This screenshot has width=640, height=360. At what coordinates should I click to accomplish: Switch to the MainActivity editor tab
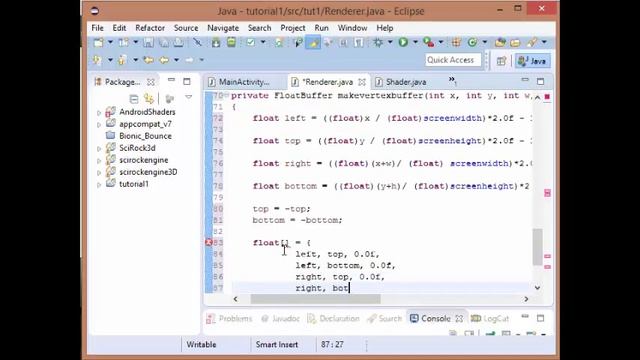(244, 82)
